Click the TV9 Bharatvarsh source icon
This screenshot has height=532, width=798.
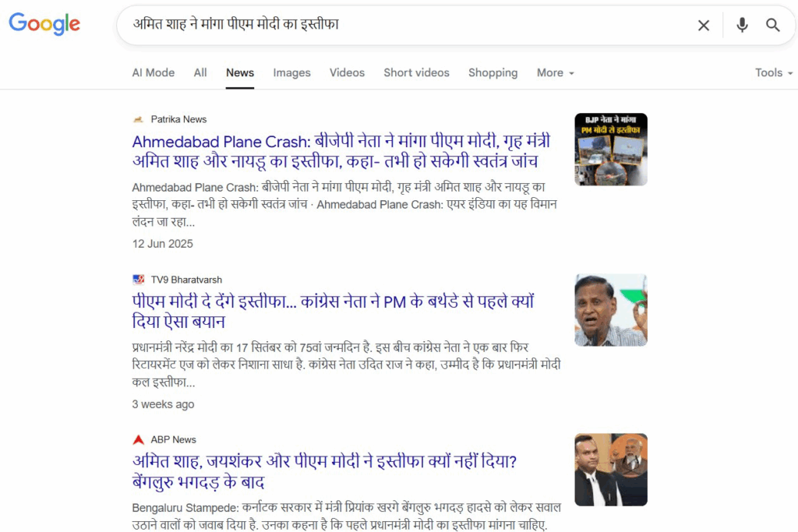coord(139,280)
